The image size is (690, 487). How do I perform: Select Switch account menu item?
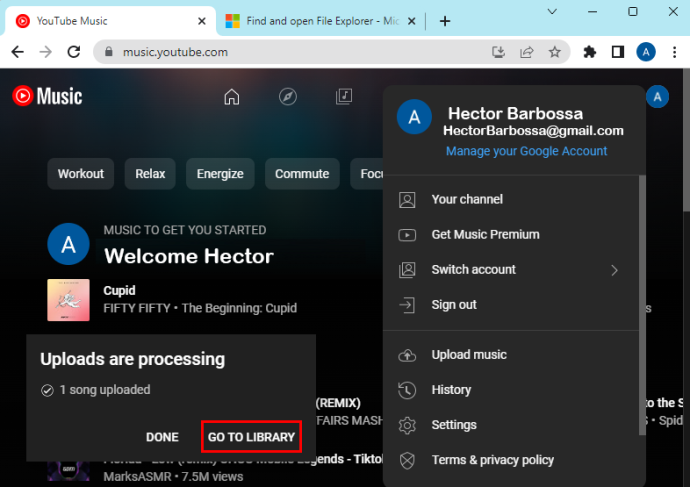pos(511,270)
